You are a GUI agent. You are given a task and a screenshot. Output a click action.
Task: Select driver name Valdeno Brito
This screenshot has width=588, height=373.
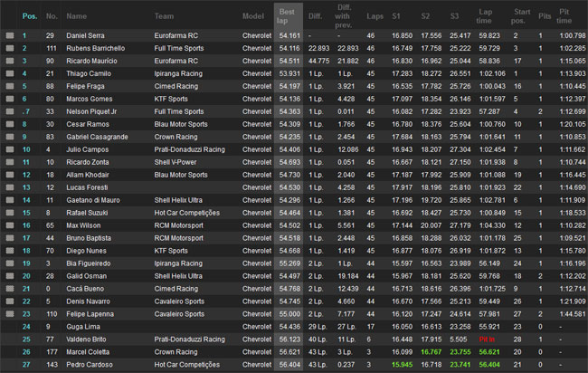coord(86,340)
